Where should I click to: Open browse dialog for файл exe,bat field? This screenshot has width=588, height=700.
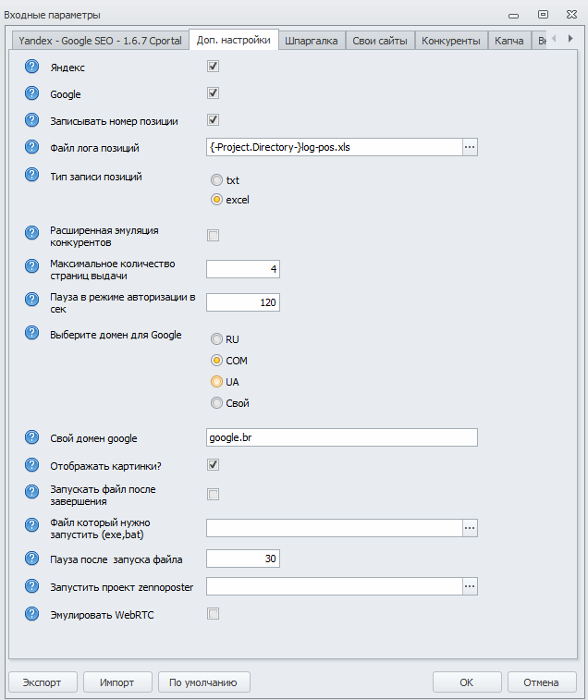[470, 527]
